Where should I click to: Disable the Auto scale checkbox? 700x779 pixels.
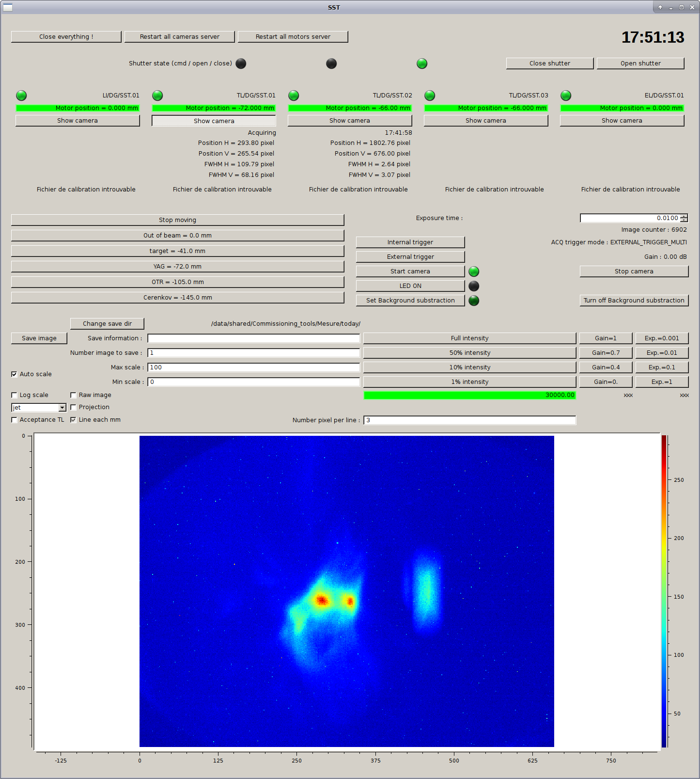(x=15, y=374)
